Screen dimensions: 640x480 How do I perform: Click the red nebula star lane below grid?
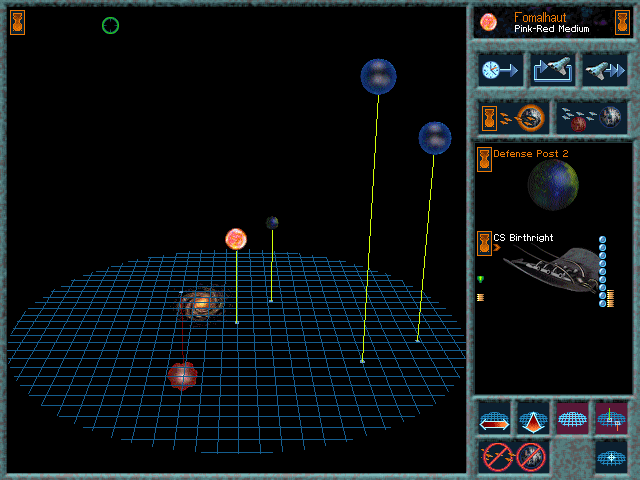[x=182, y=376]
